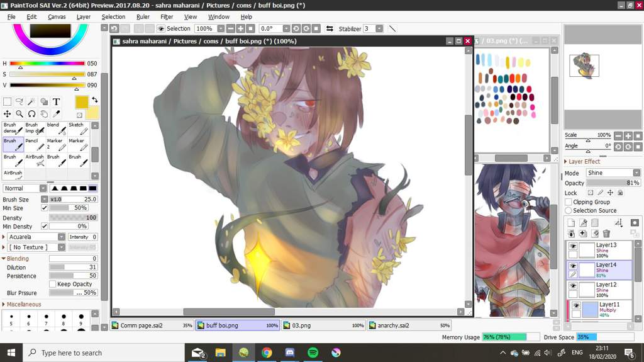Viewport: 644px width, 362px height.
Task: Select the Selection Source radio button
Action: point(569,210)
